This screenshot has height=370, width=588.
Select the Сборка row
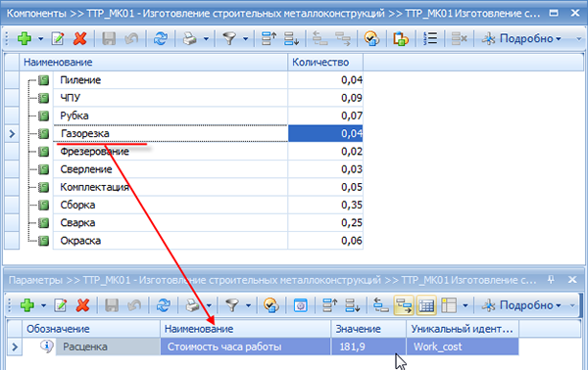coord(171,205)
